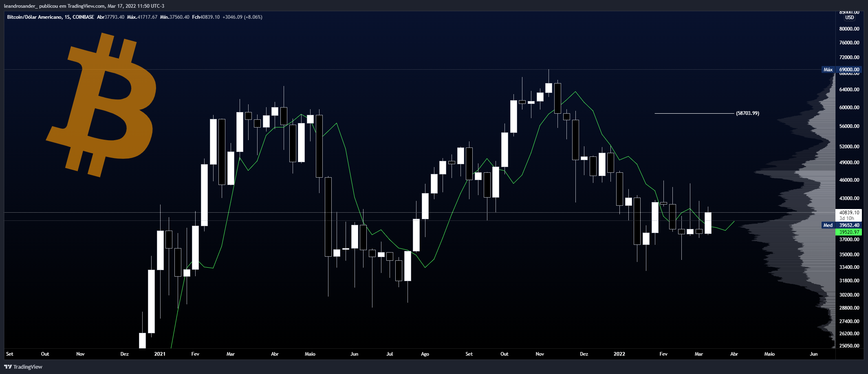The image size is (868, 374).
Task: Click the 72000.00 price axis label
Action: [849, 57]
